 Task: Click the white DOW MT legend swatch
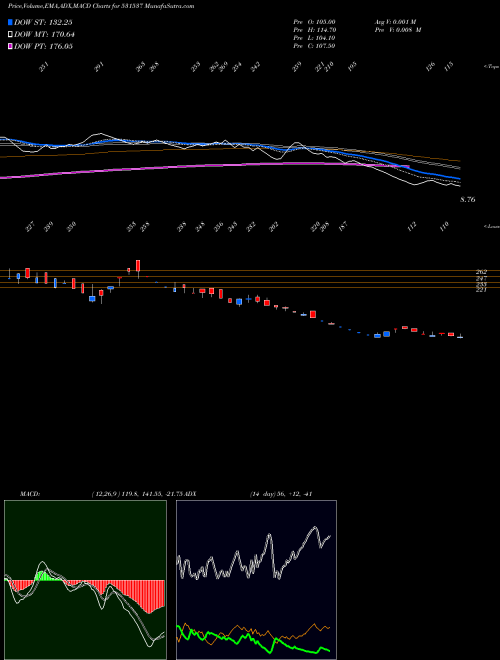[x=10, y=34]
